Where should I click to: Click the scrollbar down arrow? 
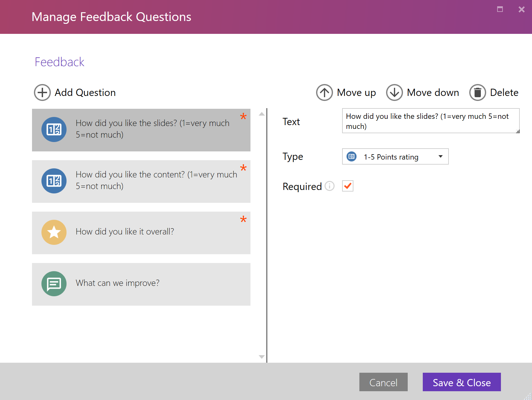(261, 357)
